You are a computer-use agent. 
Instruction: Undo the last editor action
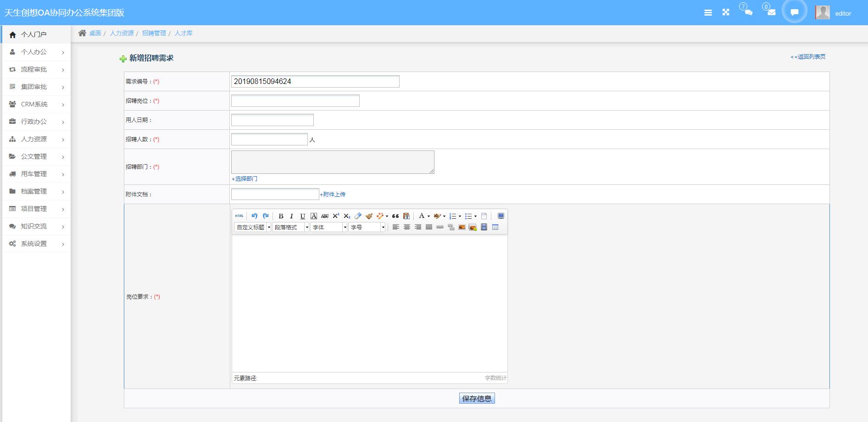[255, 216]
